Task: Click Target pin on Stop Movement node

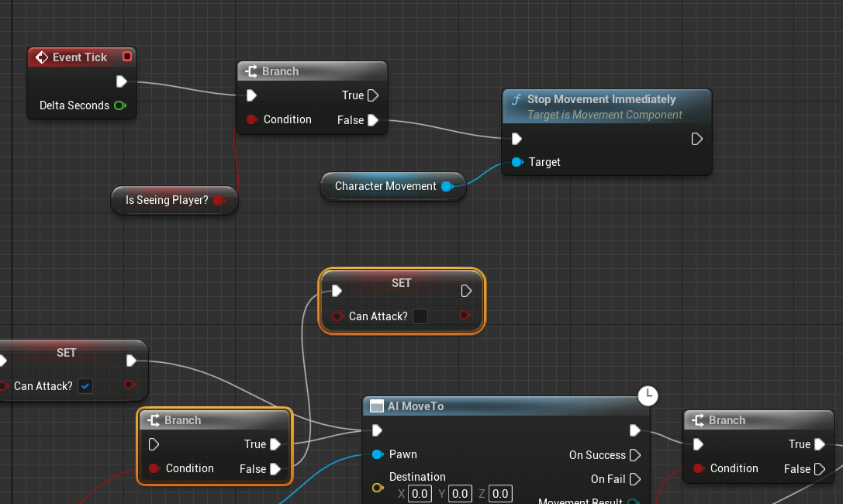Action: pyautogui.click(x=517, y=162)
